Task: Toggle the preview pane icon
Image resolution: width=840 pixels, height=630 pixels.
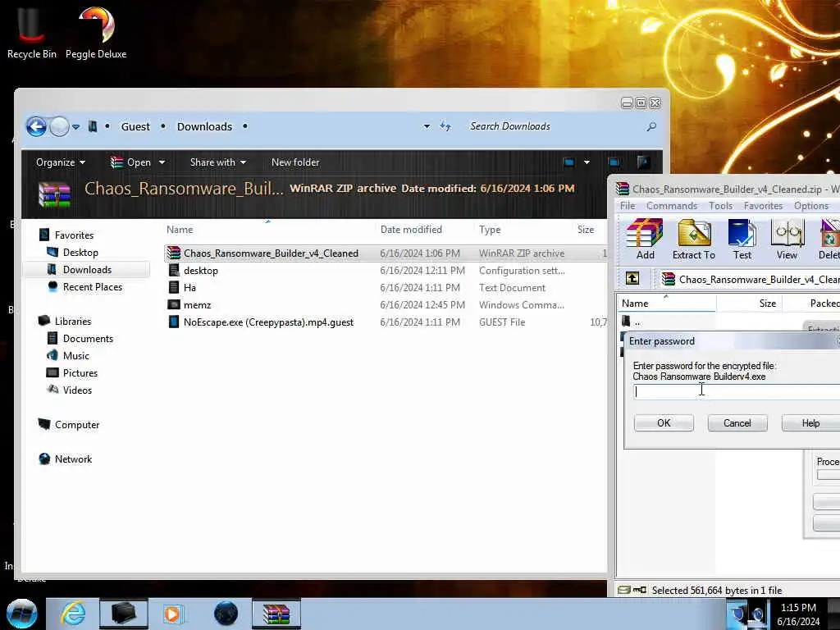Action: point(614,162)
